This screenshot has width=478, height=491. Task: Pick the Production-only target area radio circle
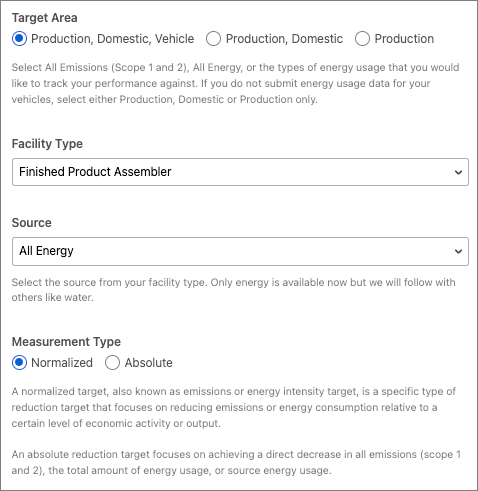(x=362, y=39)
